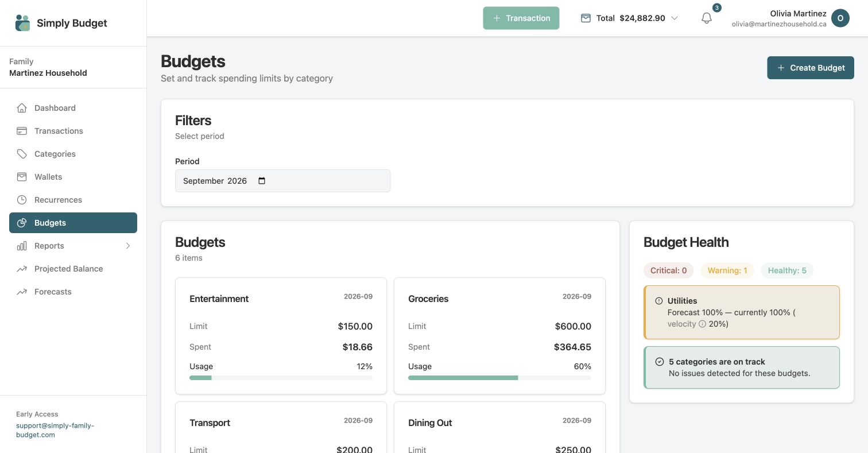Click Olivia Martinez's avatar circle
868x453 pixels.
[x=840, y=18]
